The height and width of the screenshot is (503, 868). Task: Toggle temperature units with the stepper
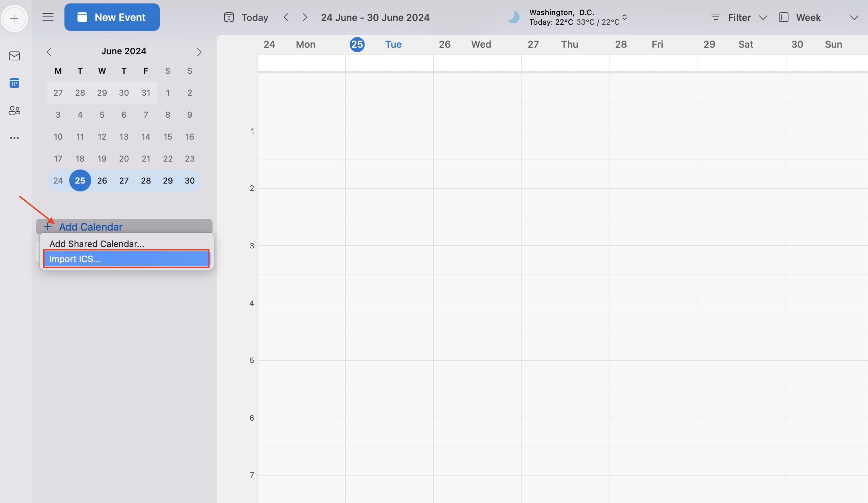coord(625,17)
